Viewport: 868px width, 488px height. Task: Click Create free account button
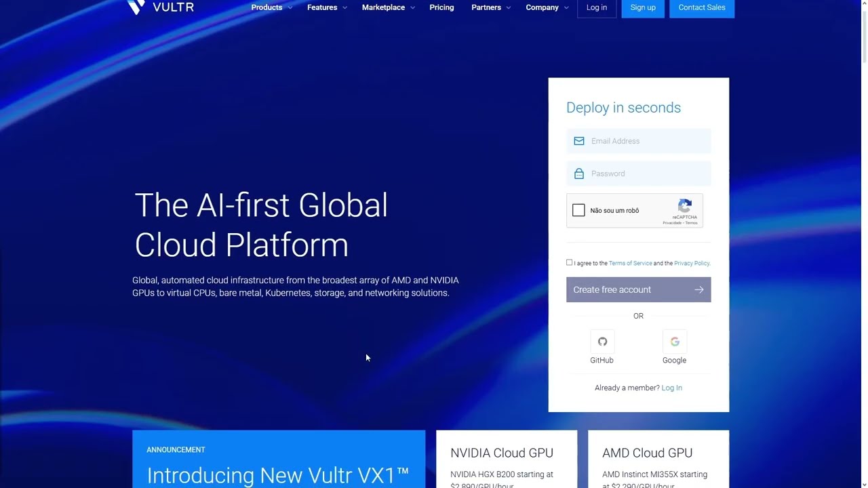[639, 289]
